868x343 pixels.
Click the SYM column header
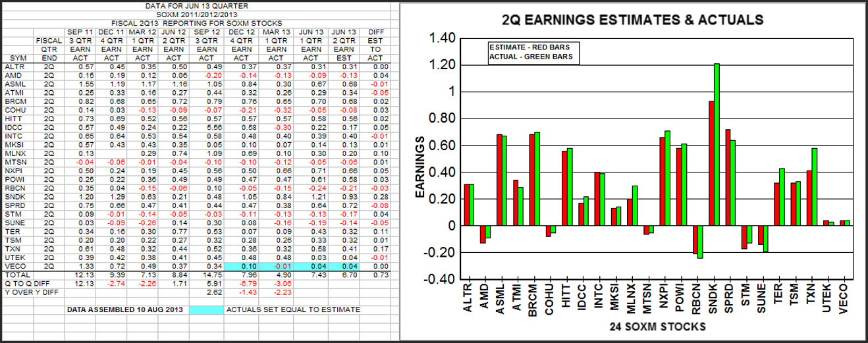[x=18, y=58]
